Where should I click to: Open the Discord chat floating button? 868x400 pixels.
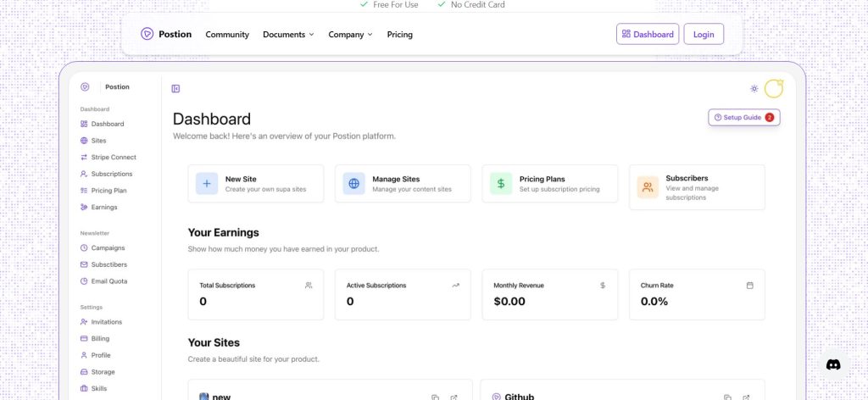click(x=833, y=364)
